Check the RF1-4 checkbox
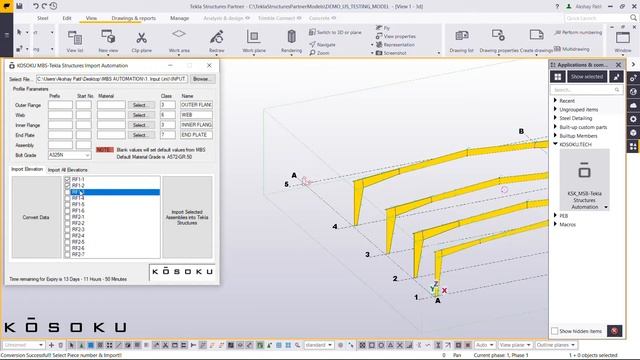This screenshot has height=360, width=640. tap(67, 198)
